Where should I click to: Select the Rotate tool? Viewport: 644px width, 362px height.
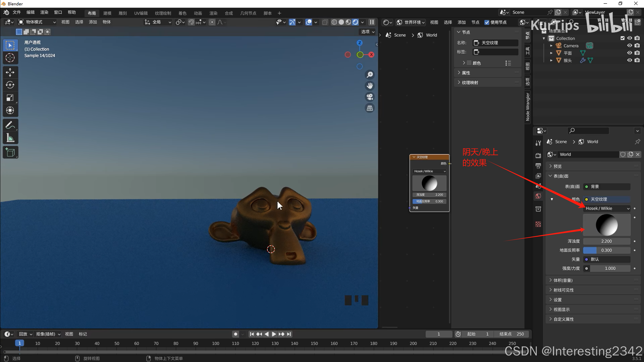[10, 85]
